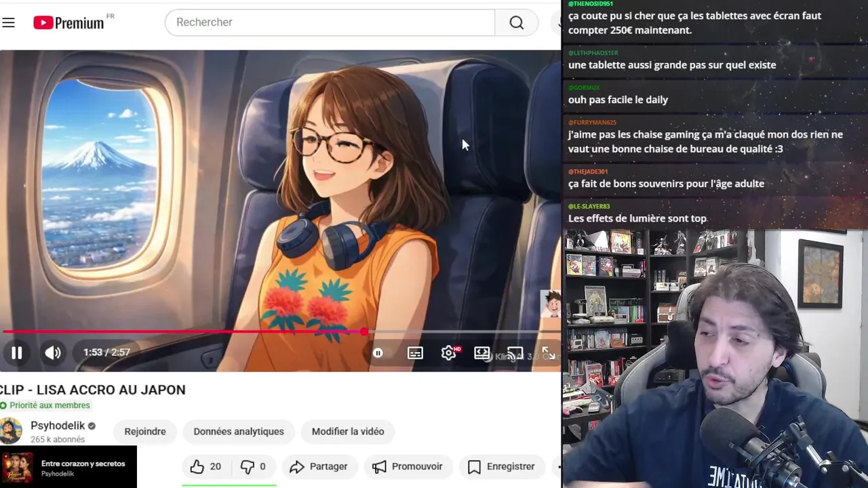Toggle subtitles with the captions icon

(415, 352)
